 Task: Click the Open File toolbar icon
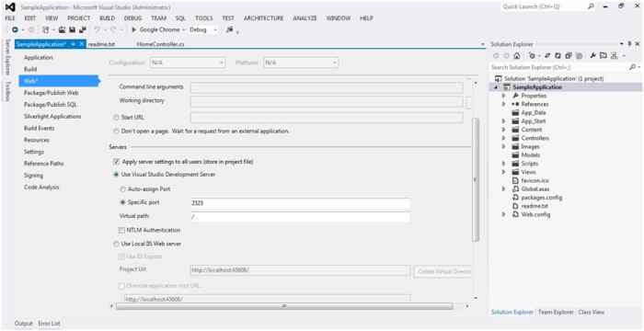(x=62, y=29)
